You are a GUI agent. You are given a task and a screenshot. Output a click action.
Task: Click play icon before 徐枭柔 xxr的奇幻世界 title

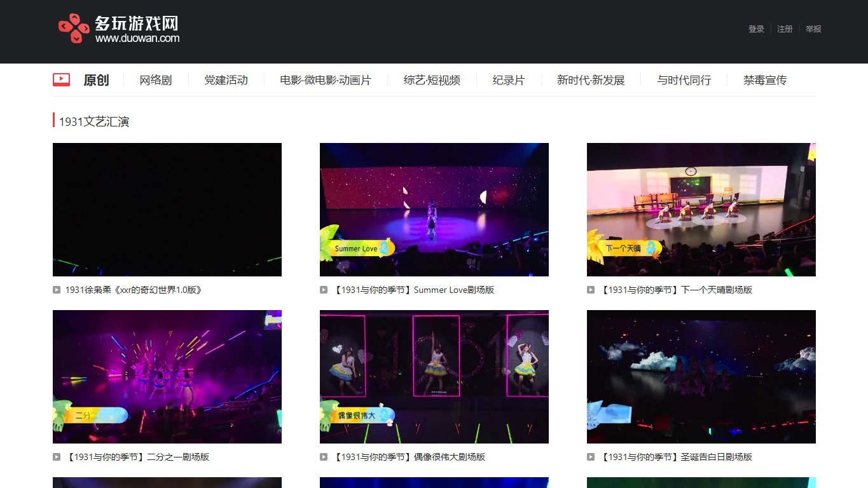(x=57, y=290)
